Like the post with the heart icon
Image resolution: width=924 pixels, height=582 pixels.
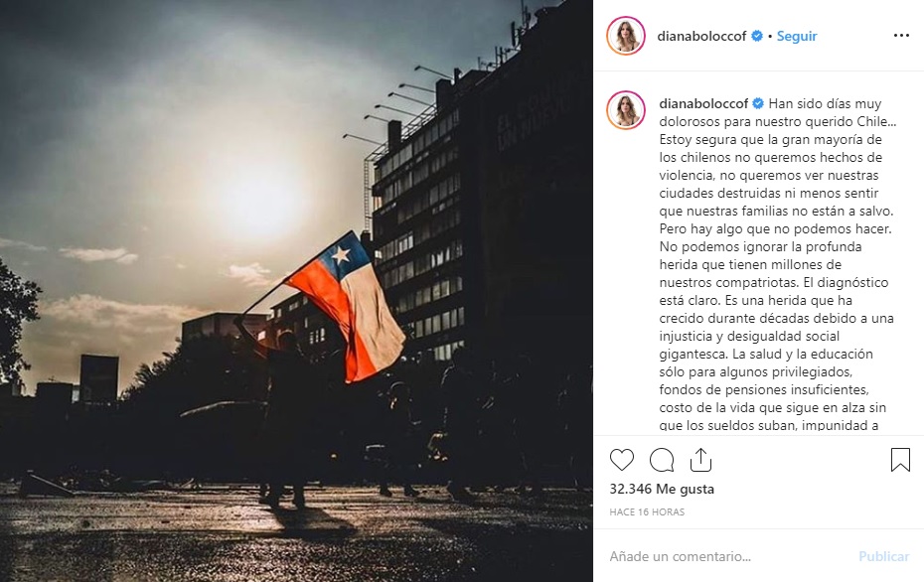(622, 460)
